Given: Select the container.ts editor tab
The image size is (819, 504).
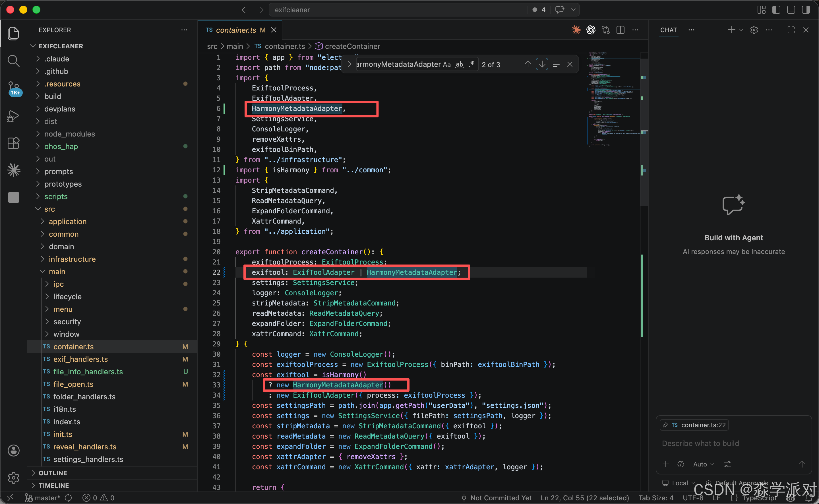Looking at the screenshot, I should pos(240,30).
